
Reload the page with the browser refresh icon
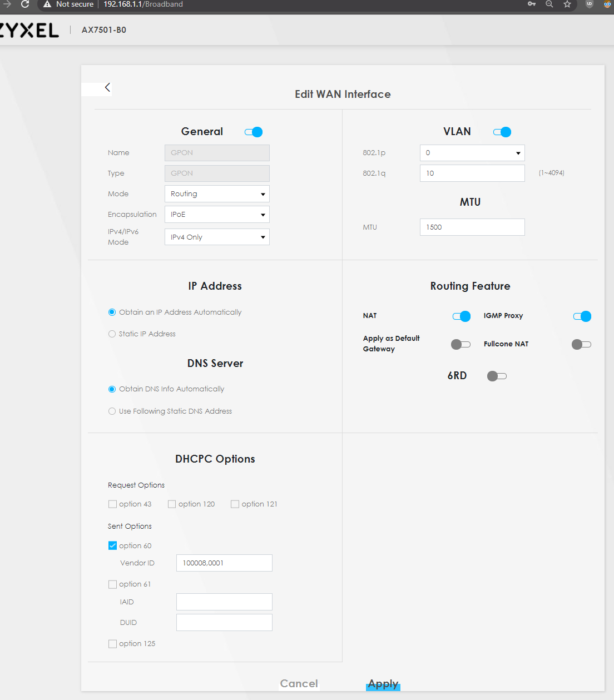coord(25,4)
